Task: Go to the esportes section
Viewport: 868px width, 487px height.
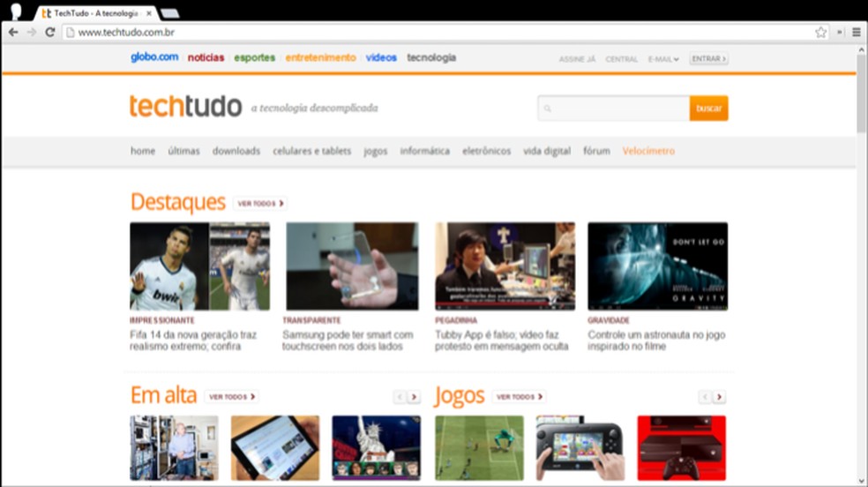Action: [x=254, y=57]
